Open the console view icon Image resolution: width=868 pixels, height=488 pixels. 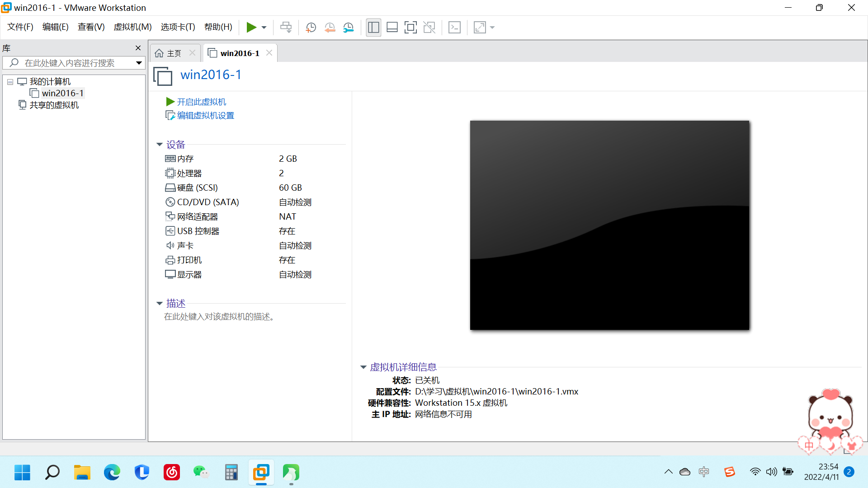[x=454, y=28]
